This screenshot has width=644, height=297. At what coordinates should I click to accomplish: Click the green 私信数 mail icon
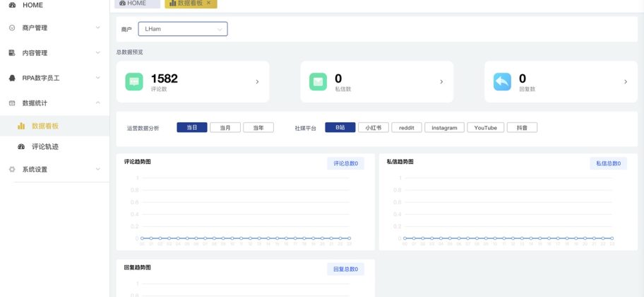pyautogui.click(x=318, y=82)
